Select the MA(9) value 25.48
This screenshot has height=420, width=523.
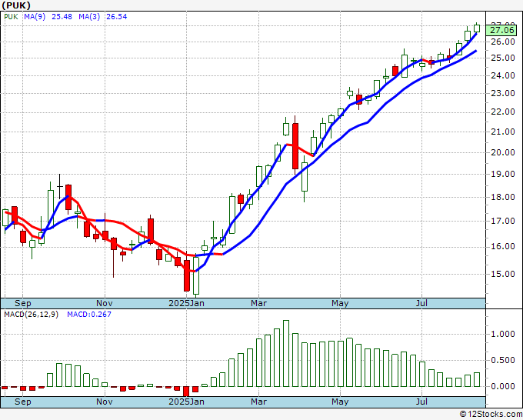coord(62,17)
